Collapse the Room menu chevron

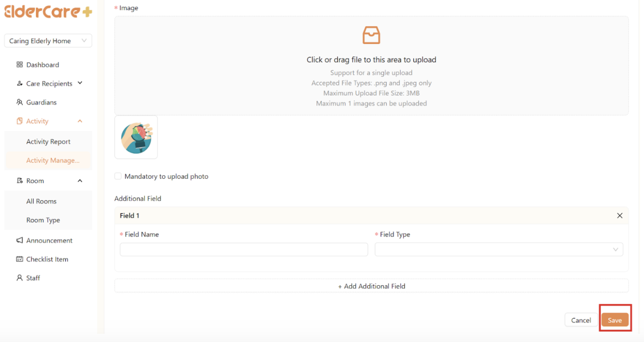pos(80,181)
